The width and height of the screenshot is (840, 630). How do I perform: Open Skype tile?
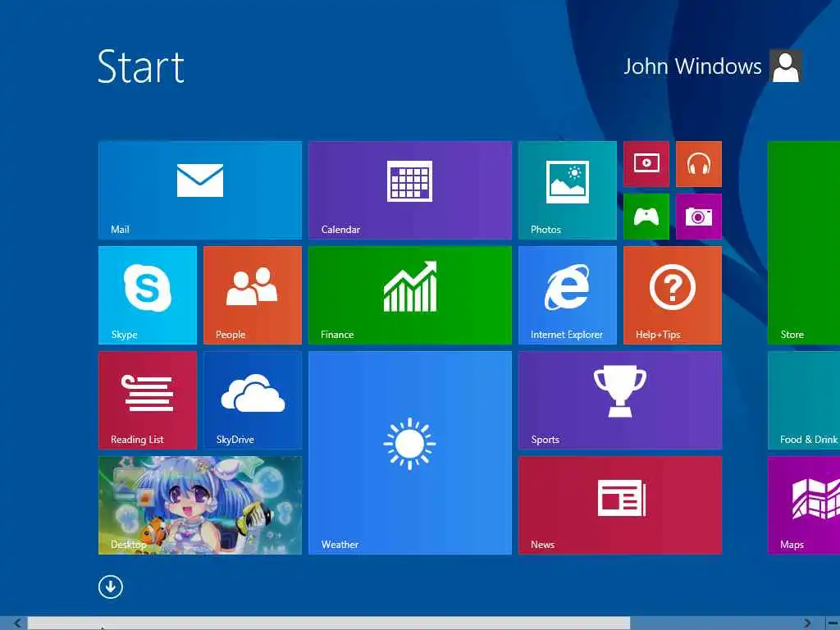pos(148,295)
